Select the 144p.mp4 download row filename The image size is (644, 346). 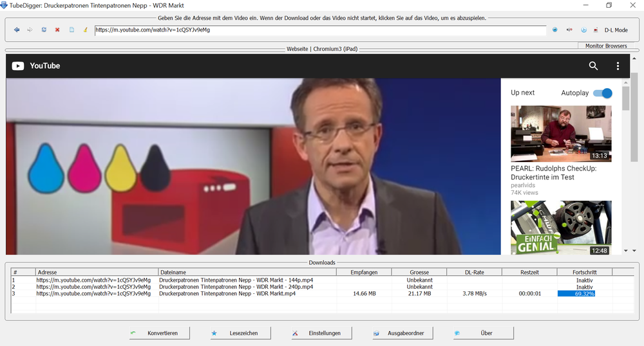[236, 280]
